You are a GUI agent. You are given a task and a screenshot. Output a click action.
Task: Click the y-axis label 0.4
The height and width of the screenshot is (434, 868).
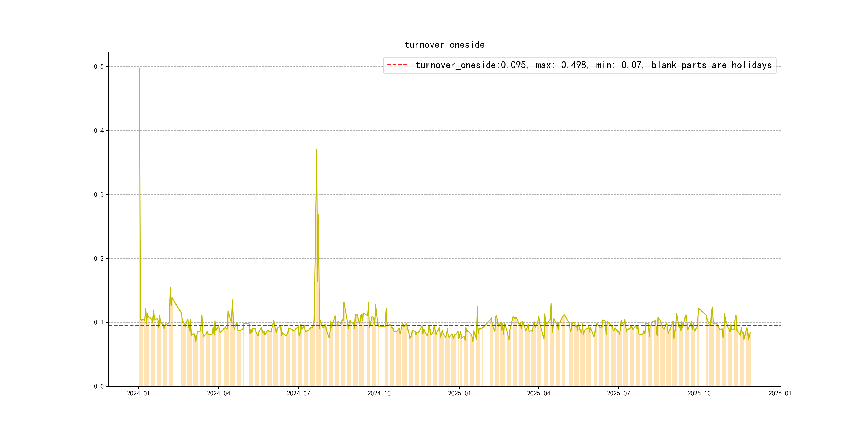click(x=99, y=130)
